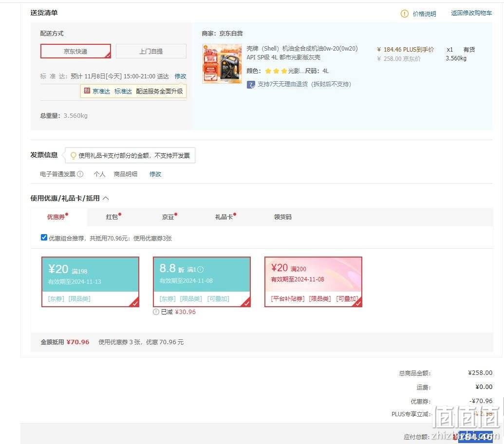Image resolution: width=504 pixels, height=444 pixels.
Task: Open 京准达 delivery service link
Action: pos(101,91)
